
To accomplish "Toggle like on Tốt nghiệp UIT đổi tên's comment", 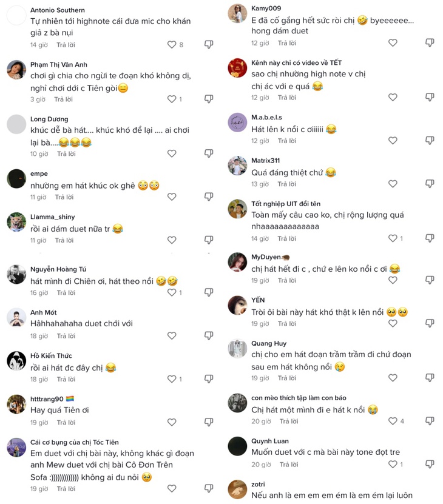I will [x=393, y=238].
